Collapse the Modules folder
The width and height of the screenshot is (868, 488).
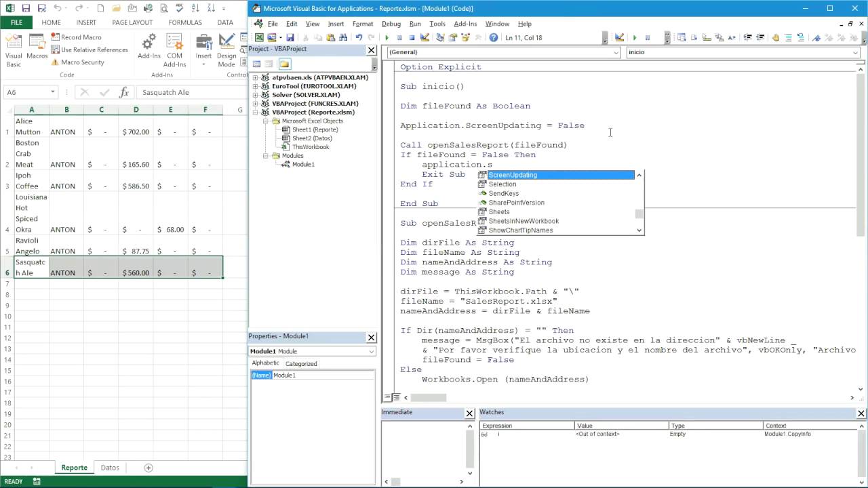(x=267, y=156)
